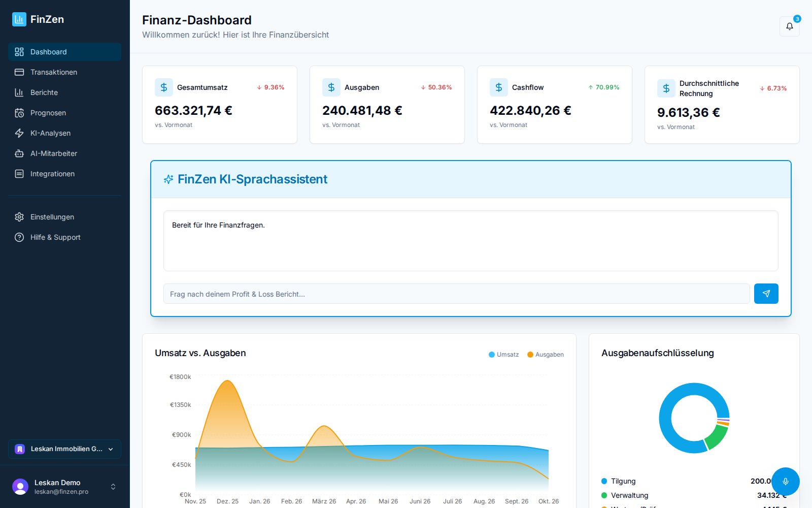The image size is (812, 508).
Task: Click the sparkle icon beside KI-Sprachassistent
Action: (168, 179)
